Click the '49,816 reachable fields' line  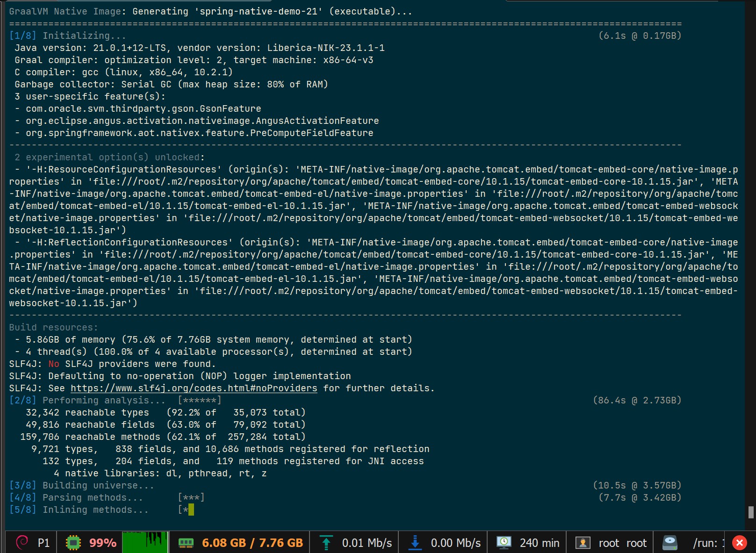pyautogui.click(x=166, y=424)
